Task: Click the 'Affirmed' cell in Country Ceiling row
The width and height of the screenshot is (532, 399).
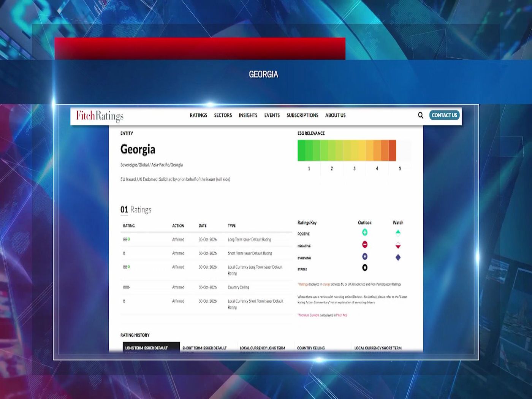Action: tap(178, 287)
